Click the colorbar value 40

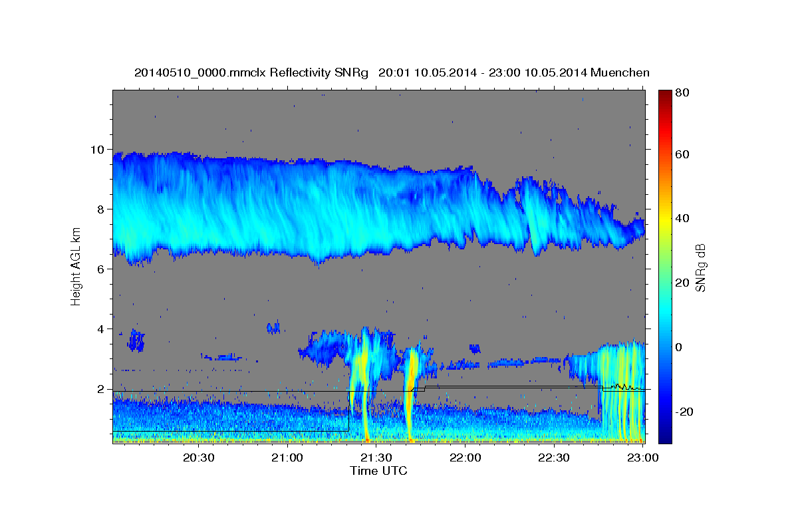(x=682, y=219)
